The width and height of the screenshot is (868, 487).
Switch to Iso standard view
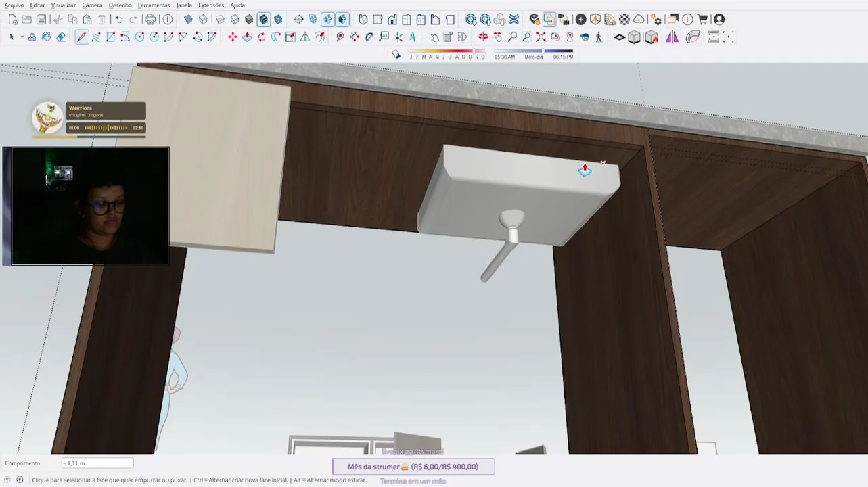(x=363, y=20)
